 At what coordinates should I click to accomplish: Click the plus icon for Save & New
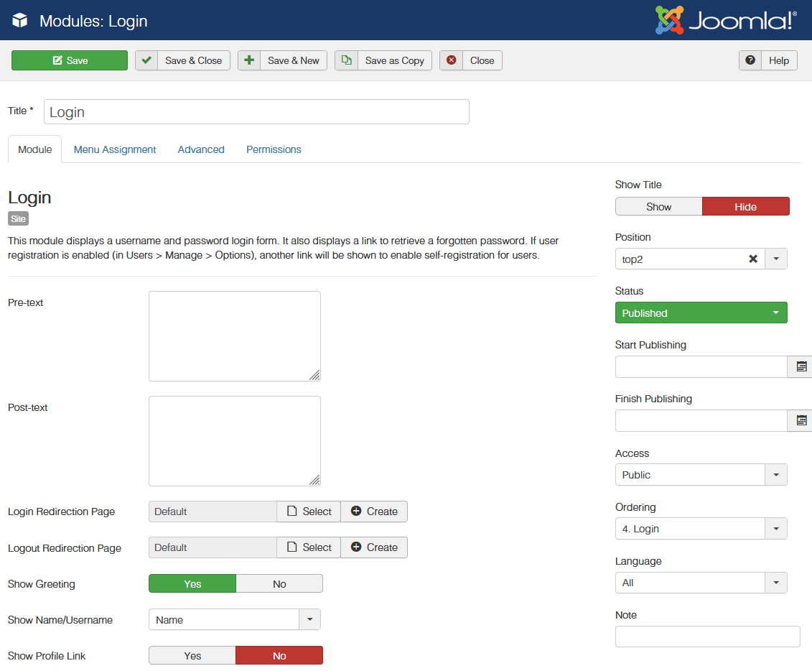click(249, 60)
